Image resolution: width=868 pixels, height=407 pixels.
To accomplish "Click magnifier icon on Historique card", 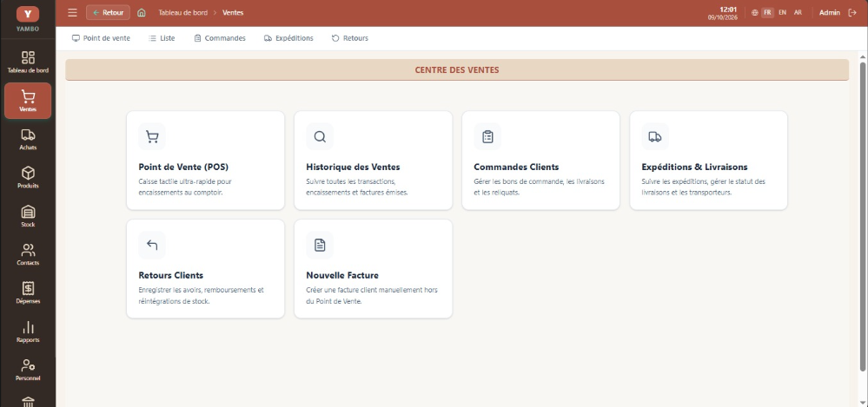I will 320,136.
